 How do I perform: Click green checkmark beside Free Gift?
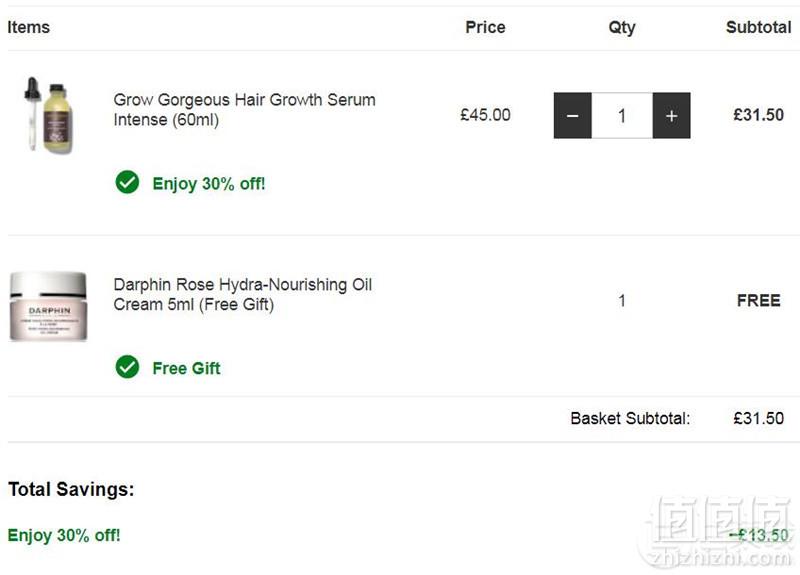point(127,367)
